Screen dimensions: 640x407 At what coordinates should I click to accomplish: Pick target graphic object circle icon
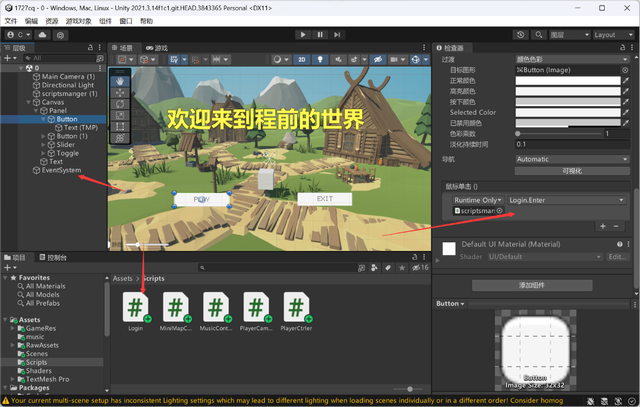coord(625,70)
